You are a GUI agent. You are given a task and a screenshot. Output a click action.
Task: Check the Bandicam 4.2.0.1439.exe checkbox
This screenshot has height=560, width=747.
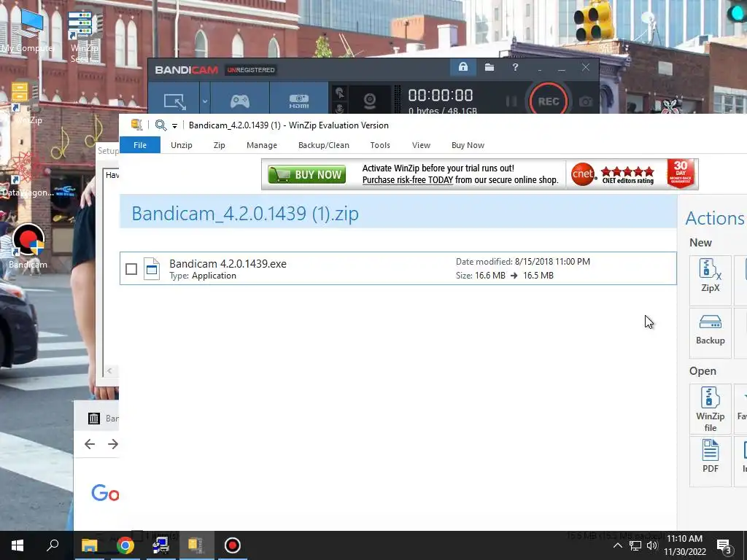(131, 269)
